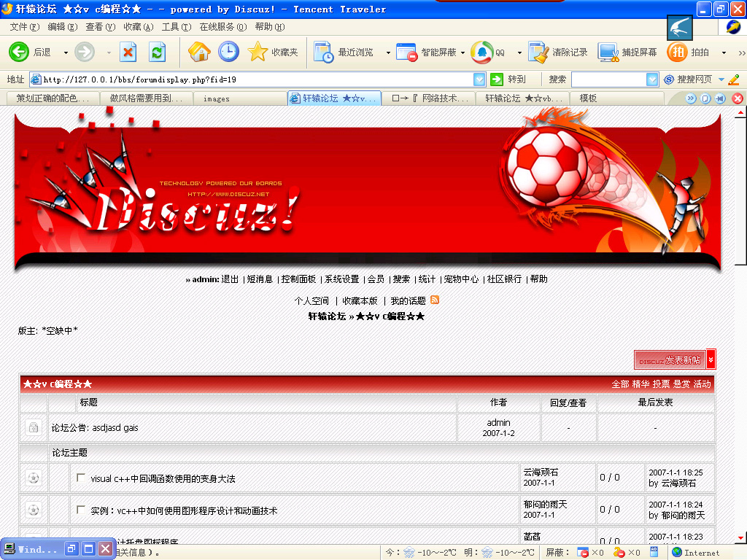Click the grey Forward arrow button
Screen dimensions: 747x560
coord(85,52)
